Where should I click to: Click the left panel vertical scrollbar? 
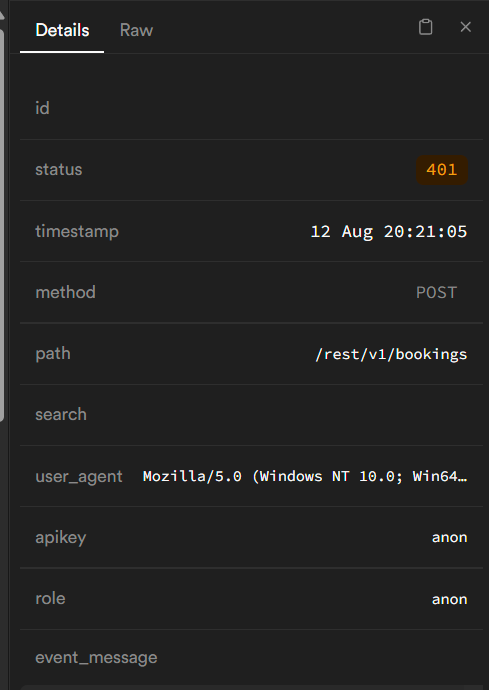click(x=2, y=225)
